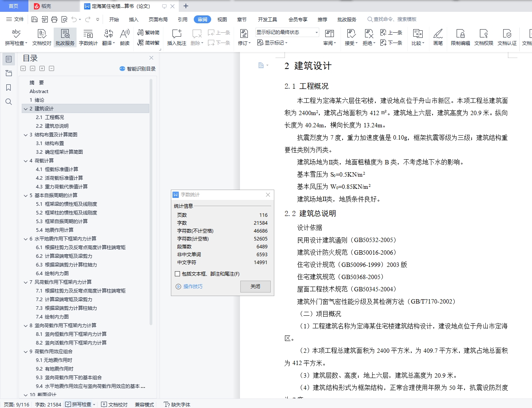This screenshot has height=408, width=532.
Task: Click the Redo arrow icon
Action: coord(88,19)
